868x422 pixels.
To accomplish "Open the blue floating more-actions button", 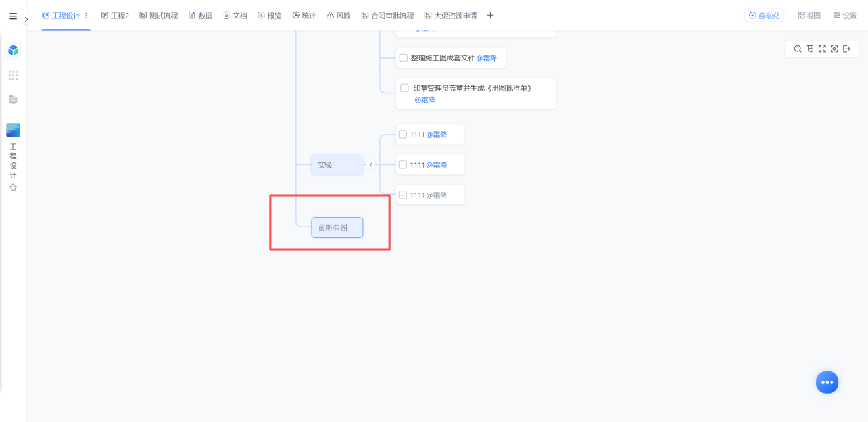I will 827,382.
